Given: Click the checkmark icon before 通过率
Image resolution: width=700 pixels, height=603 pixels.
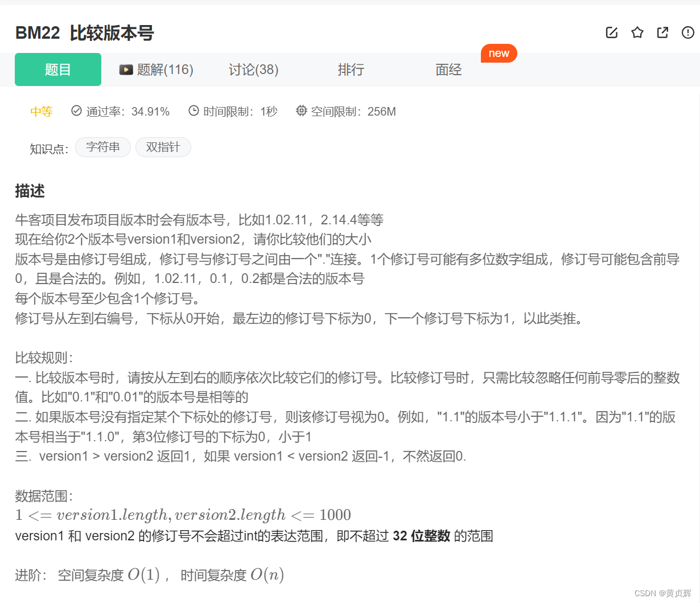Looking at the screenshot, I should [76, 110].
